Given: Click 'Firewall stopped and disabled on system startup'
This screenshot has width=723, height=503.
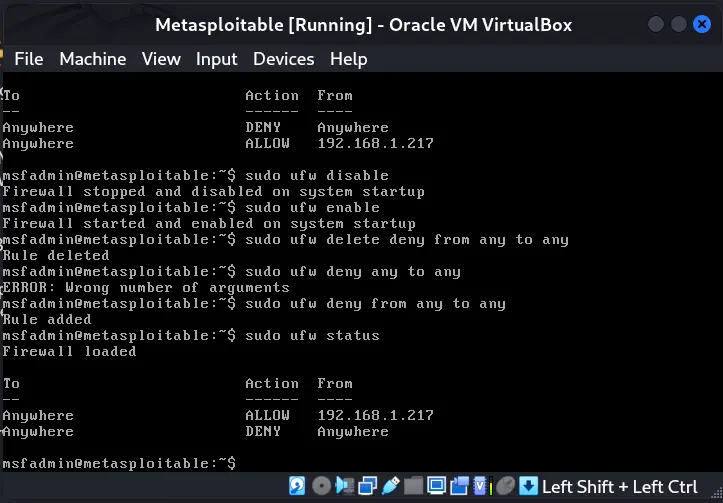Looking at the screenshot, I should pos(213,191).
